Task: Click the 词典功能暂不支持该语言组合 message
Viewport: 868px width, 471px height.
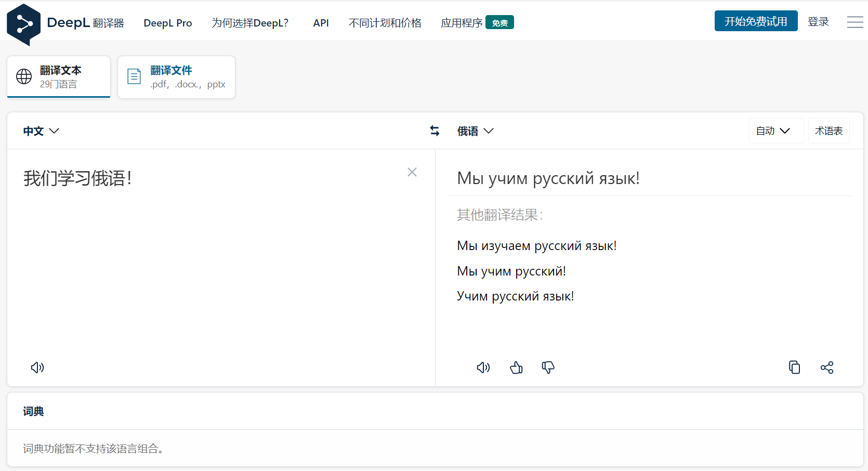Action: 94,449
